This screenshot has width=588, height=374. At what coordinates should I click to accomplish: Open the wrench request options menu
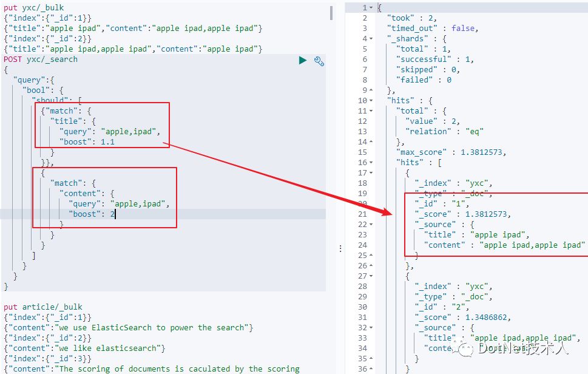tap(319, 61)
